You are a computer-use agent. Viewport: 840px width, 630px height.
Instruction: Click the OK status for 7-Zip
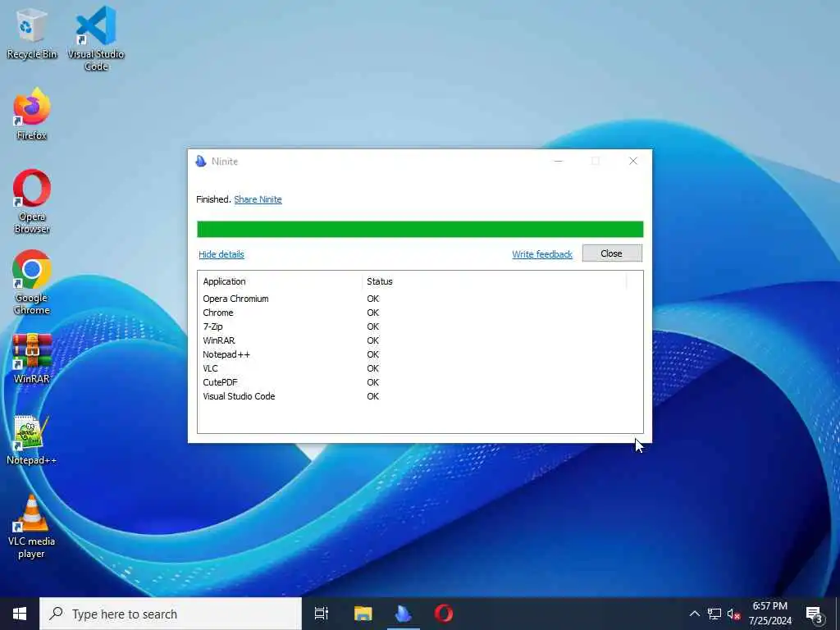click(373, 326)
